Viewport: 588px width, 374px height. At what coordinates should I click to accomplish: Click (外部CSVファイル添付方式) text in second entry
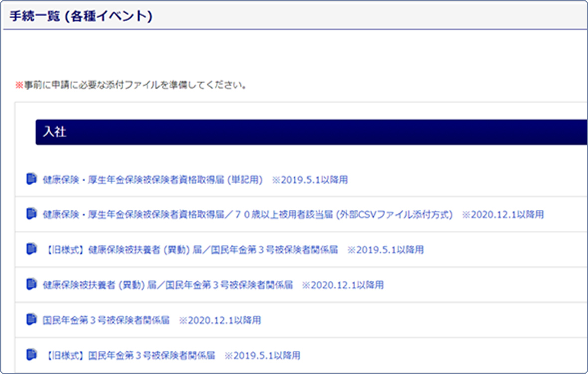click(394, 215)
